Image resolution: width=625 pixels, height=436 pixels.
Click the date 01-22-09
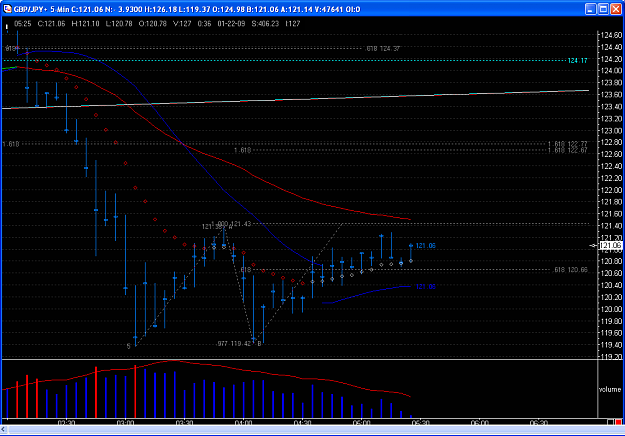pyautogui.click(x=231, y=24)
